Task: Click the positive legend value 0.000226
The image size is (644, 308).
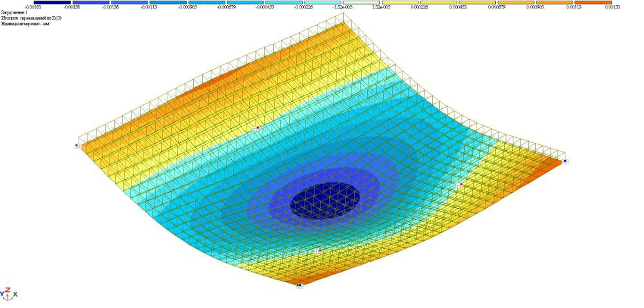Action: coord(419,7)
